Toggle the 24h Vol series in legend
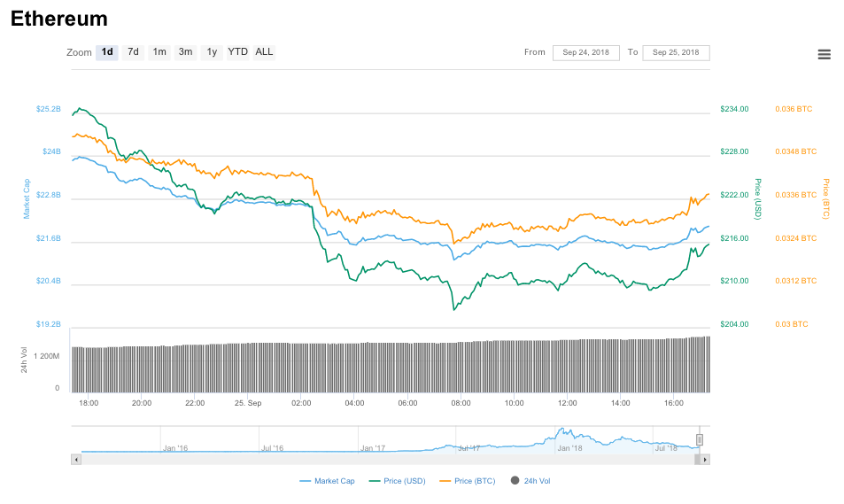Screen dimensions: 844x504 tap(530, 481)
